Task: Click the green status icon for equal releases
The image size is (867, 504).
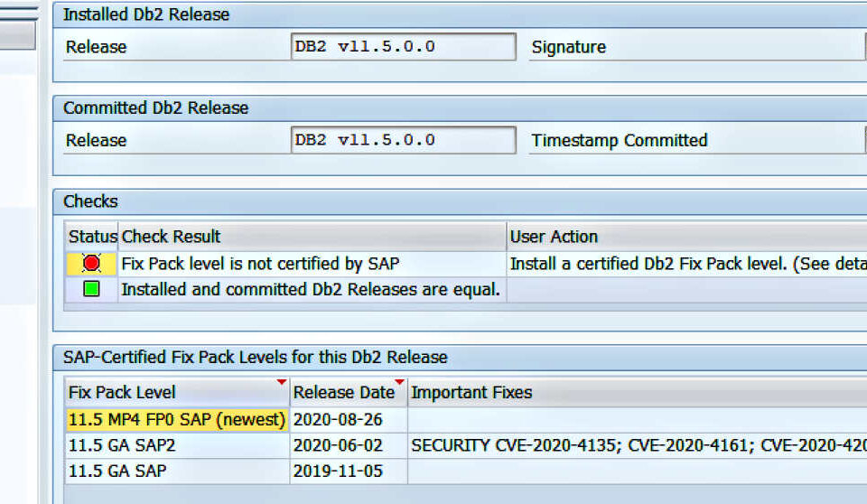Action: coord(91,289)
